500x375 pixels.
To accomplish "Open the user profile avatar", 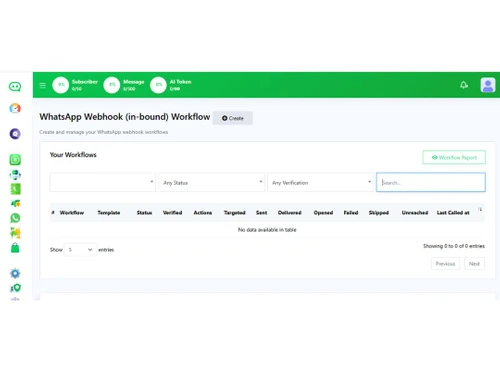I will (488, 85).
